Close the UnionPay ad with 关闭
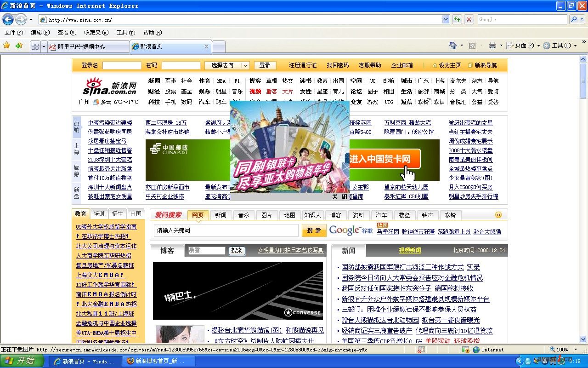 coord(340,196)
